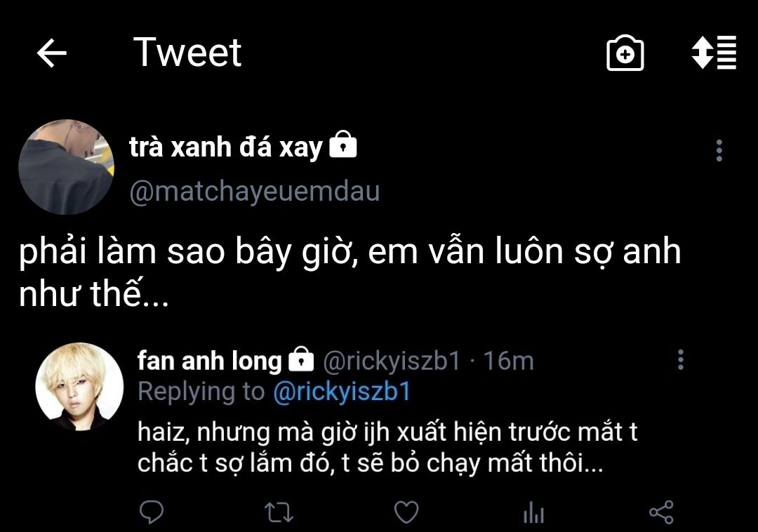Like the reply with heart icon
758x532 pixels.
click(x=406, y=512)
